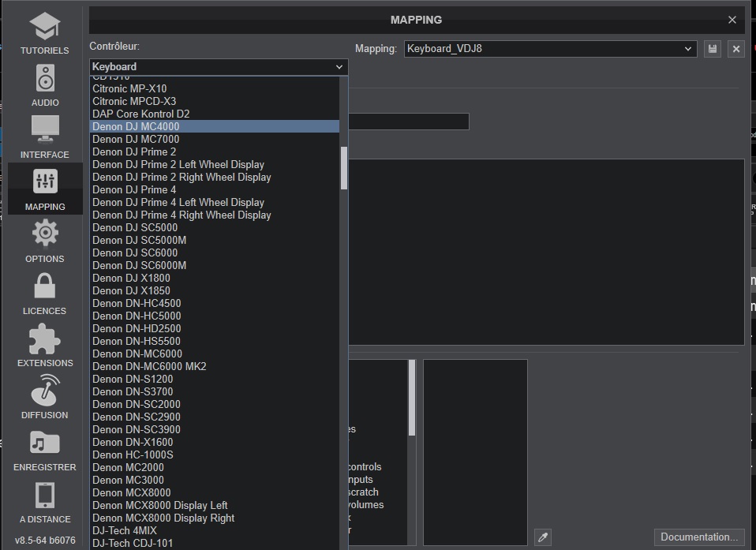
Task: Select Denon MCX8000 Display Left
Action: click(x=215, y=505)
